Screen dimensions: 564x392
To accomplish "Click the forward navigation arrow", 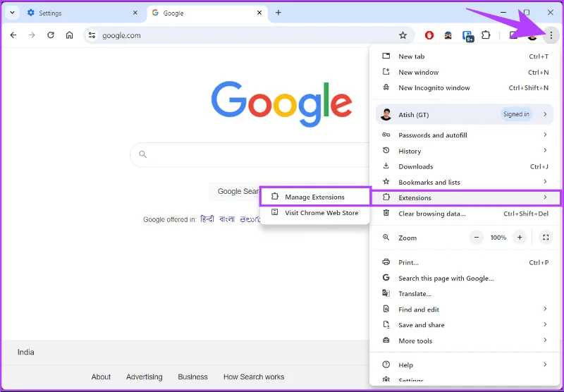I will [32, 35].
